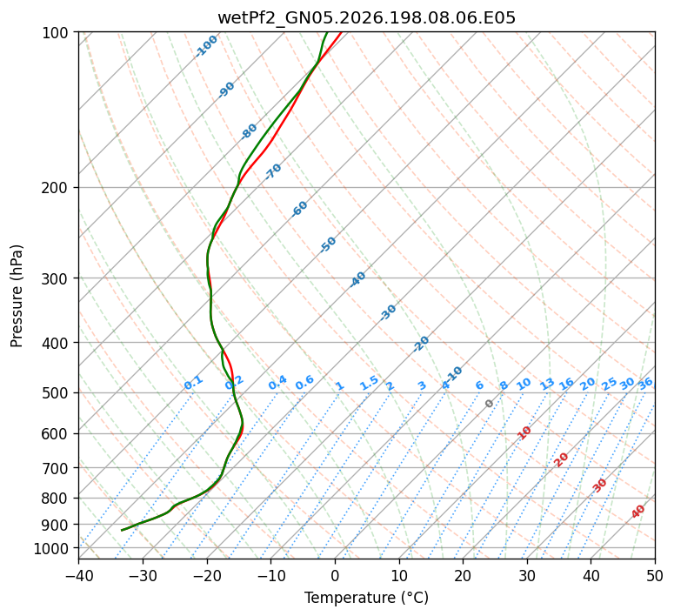Click the 0.1 mixing ratio label
This screenshot has width=674, height=616.
(x=193, y=383)
